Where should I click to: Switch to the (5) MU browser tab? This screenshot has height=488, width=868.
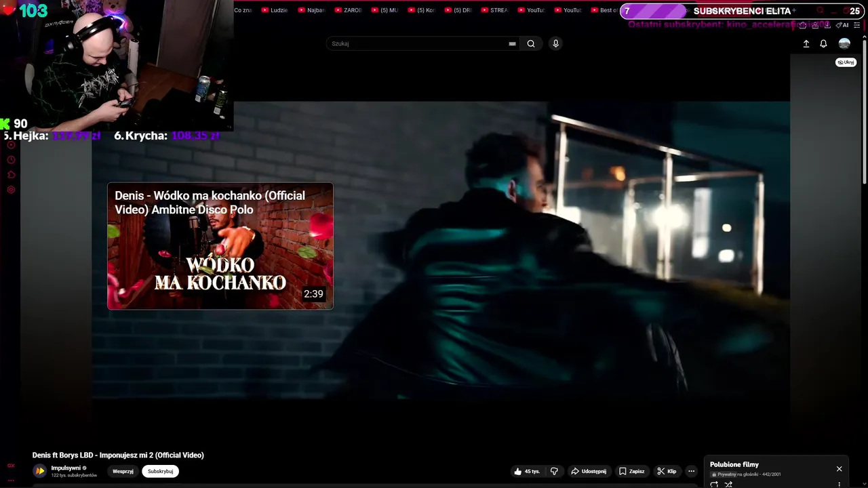coord(384,10)
